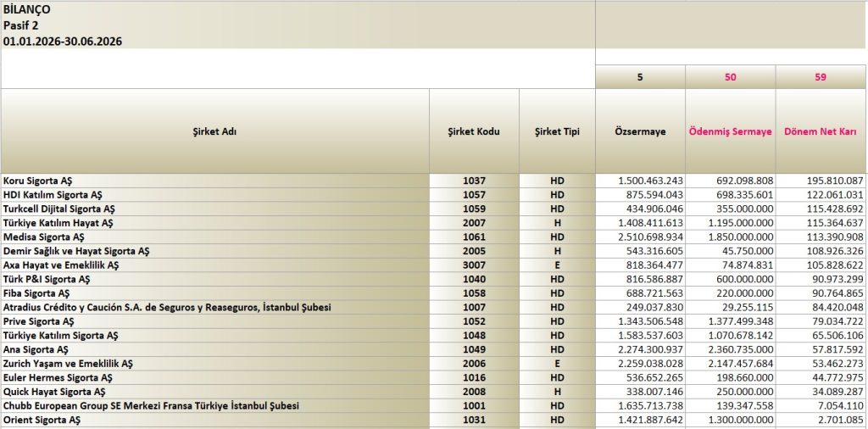Select the Türk P&I Sigorta AŞ cell
Screen dimensions: 868x429
214,280
